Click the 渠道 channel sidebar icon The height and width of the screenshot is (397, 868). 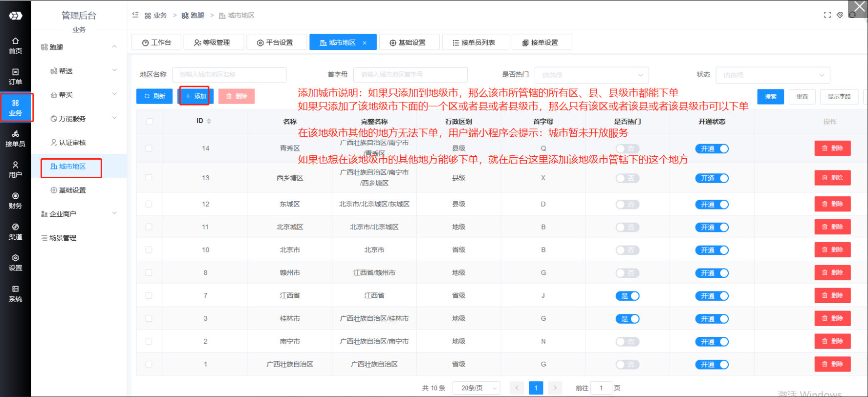pyautogui.click(x=15, y=231)
